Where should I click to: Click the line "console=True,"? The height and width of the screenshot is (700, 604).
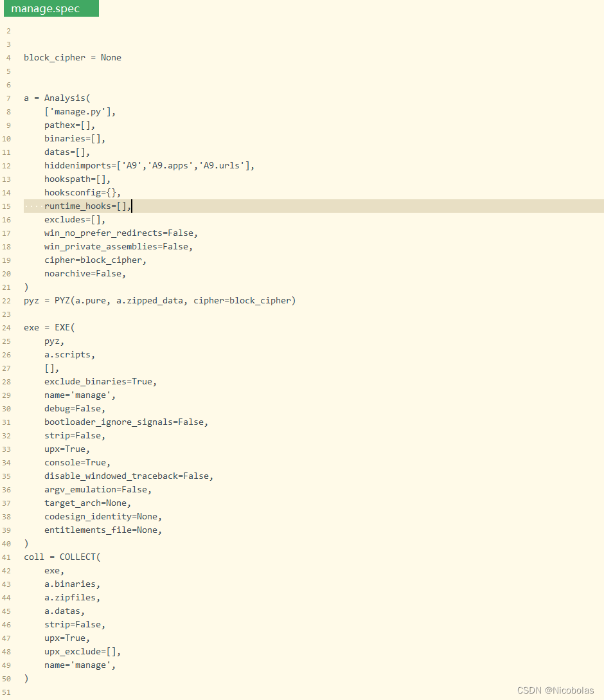coord(77,463)
